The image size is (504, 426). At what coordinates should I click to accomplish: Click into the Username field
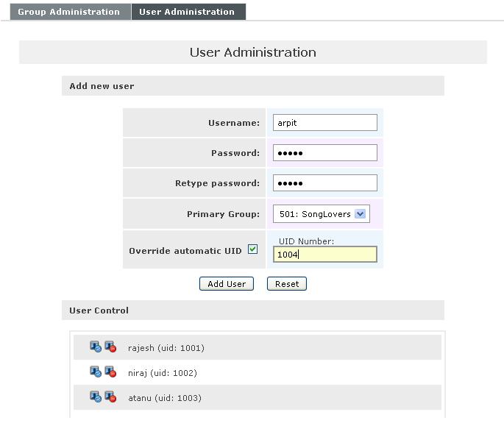pyautogui.click(x=324, y=123)
